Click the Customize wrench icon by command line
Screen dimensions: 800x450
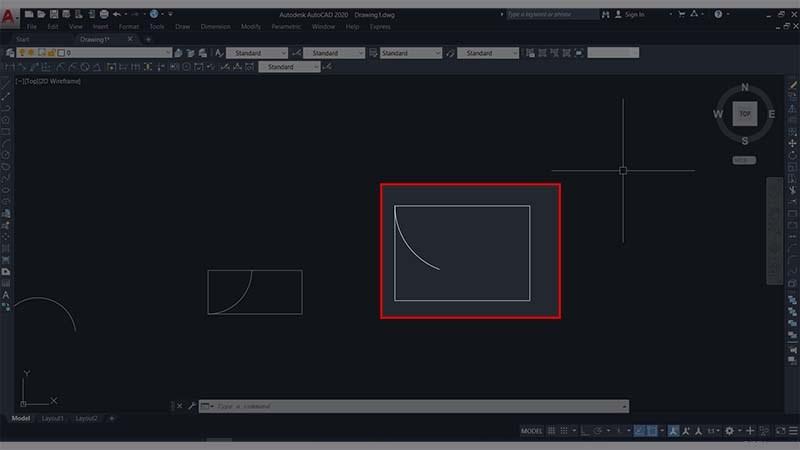[192, 406]
